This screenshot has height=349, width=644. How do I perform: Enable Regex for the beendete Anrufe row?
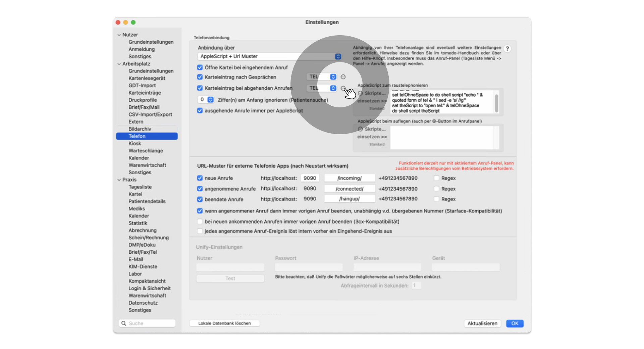436,199
